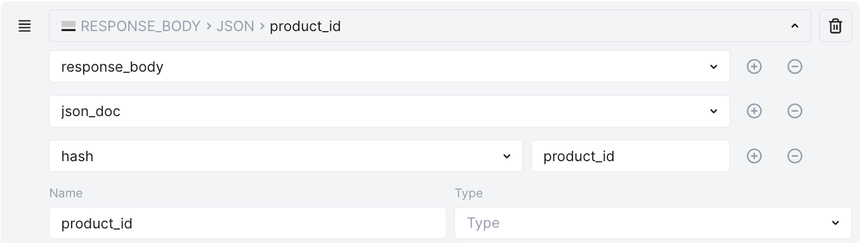Remove the json_doc step with the minus icon

794,111
